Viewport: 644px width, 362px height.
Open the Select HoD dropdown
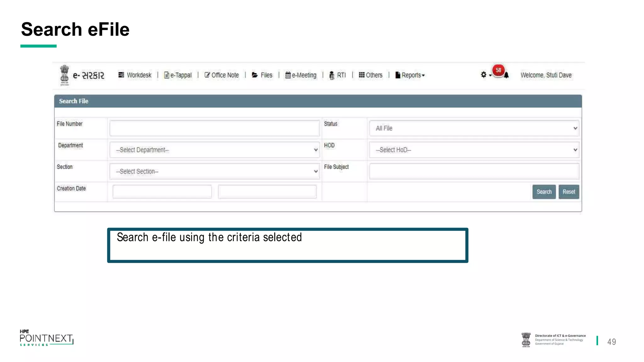coord(474,150)
